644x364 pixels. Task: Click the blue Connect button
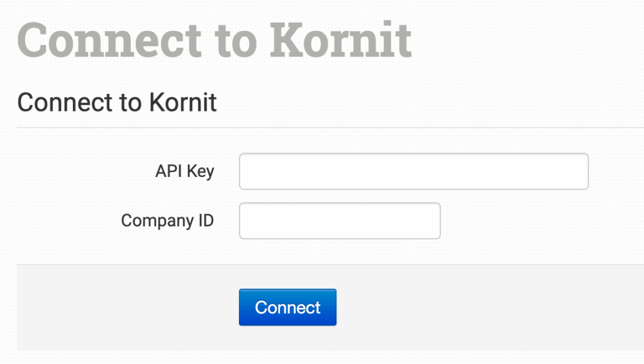click(287, 307)
